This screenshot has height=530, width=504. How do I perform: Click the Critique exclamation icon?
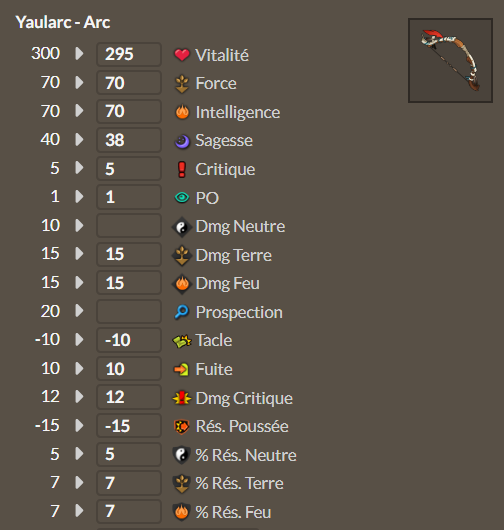point(182,169)
